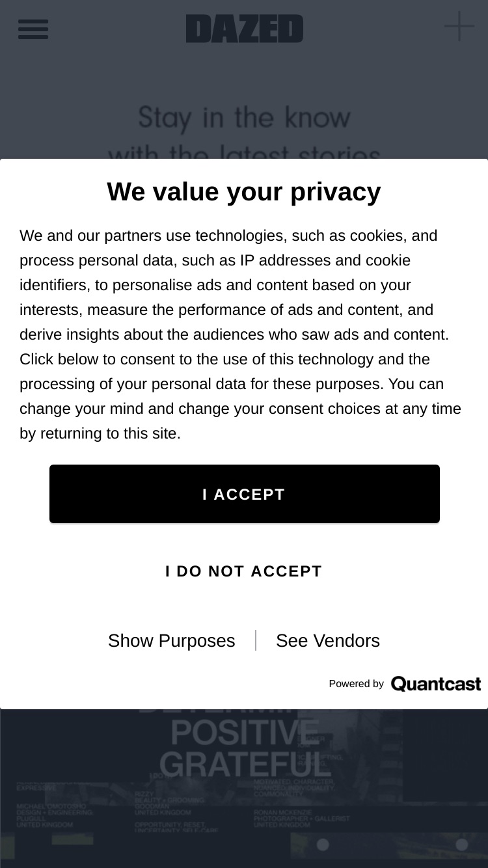Click the Michael Omotosho credit text
This screenshot has width=488, height=868.
point(55,815)
